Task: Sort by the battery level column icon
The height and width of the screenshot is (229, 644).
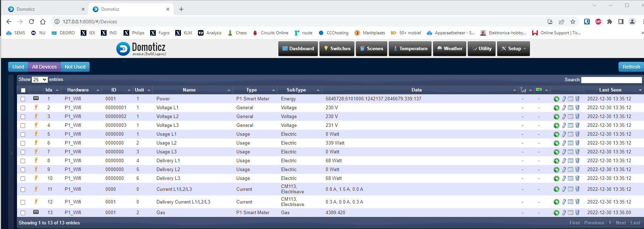Action: click(539, 90)
